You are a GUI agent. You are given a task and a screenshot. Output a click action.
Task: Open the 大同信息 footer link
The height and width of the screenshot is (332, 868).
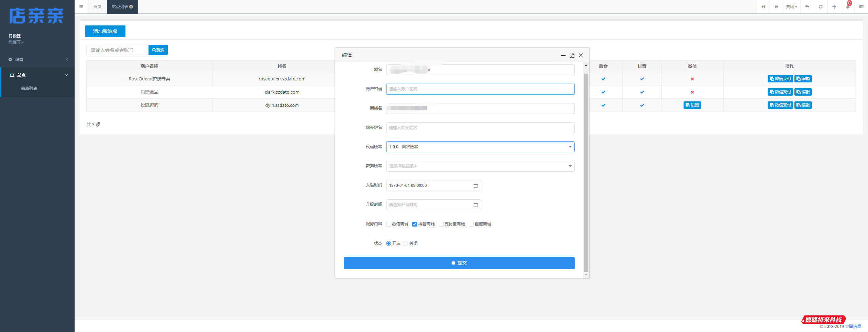[x=853, y=327]
